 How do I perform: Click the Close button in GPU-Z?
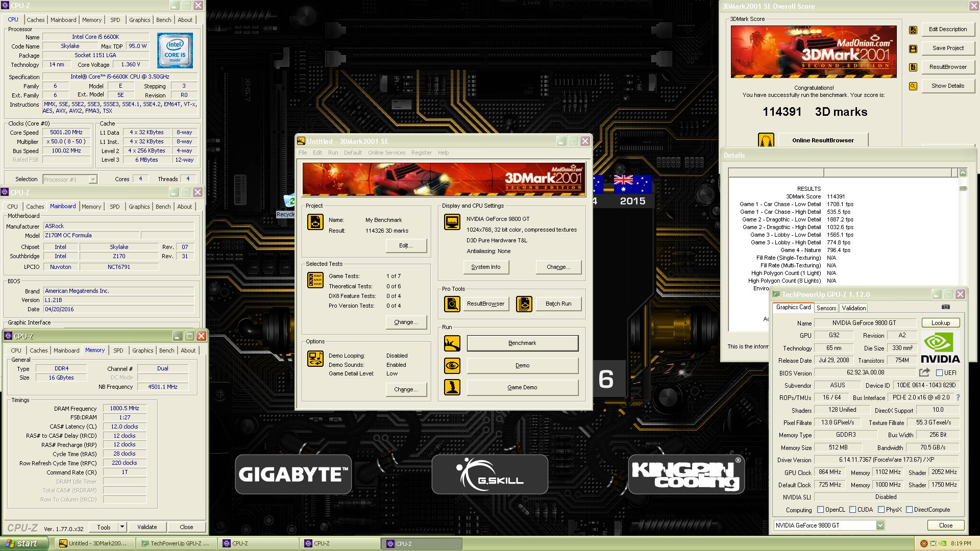[945, 525]
